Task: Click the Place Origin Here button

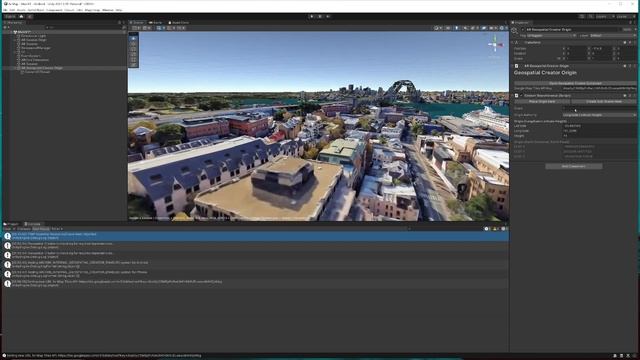Action: click(542, 101)
